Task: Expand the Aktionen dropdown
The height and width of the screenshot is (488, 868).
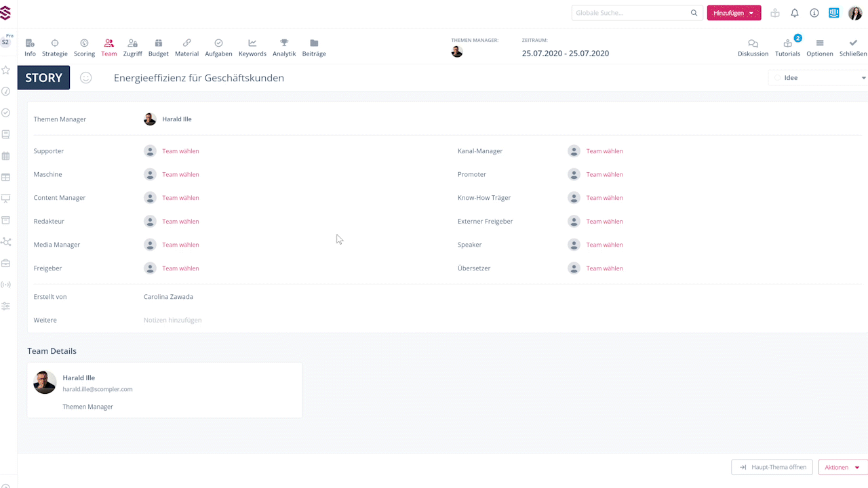Action: click(x=842, y=467)
